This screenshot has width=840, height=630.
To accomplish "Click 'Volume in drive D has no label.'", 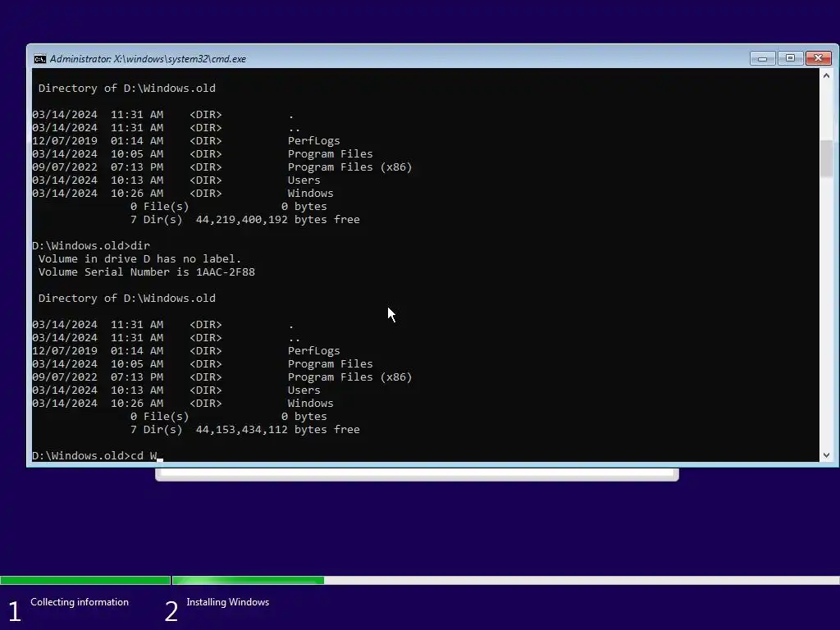I will 139,258.
